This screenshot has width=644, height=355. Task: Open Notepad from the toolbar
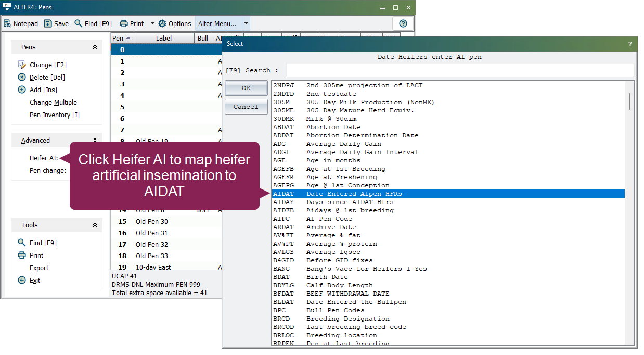(x=21, y=23)
